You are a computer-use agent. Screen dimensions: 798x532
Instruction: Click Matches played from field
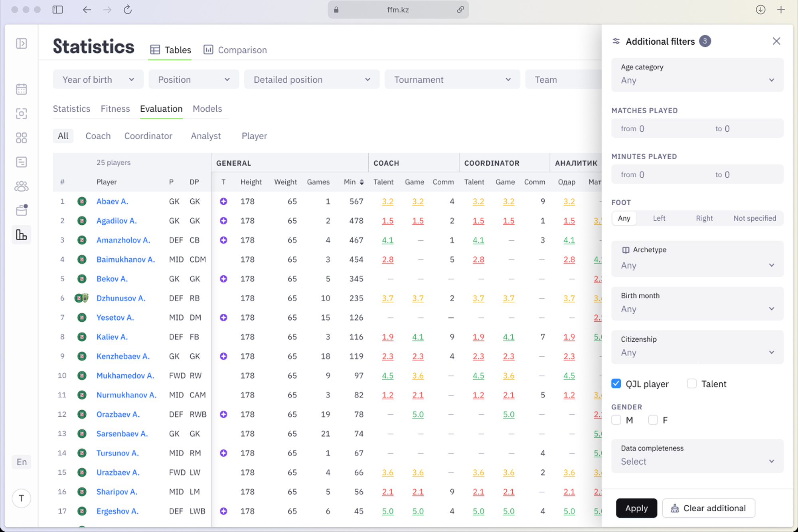pos(654,129)
